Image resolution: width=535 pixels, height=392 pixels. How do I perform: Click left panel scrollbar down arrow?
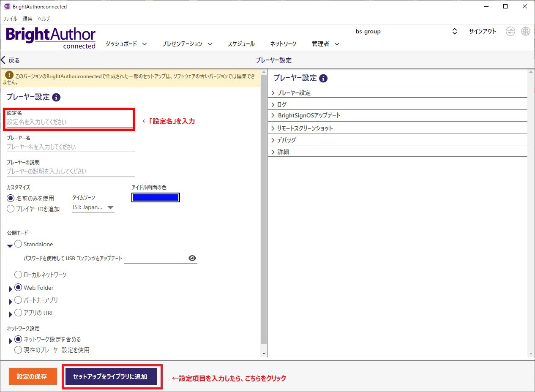point(264,354)
